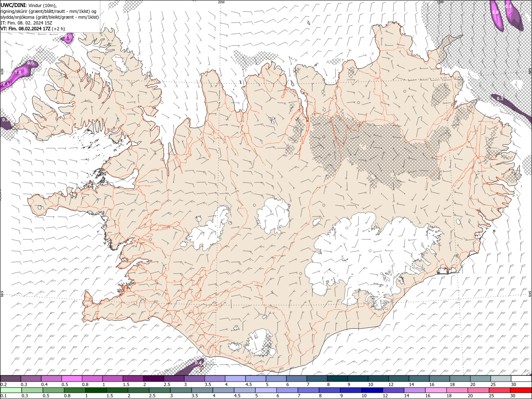Click the 20W longitude label

[x=221, y=2]
